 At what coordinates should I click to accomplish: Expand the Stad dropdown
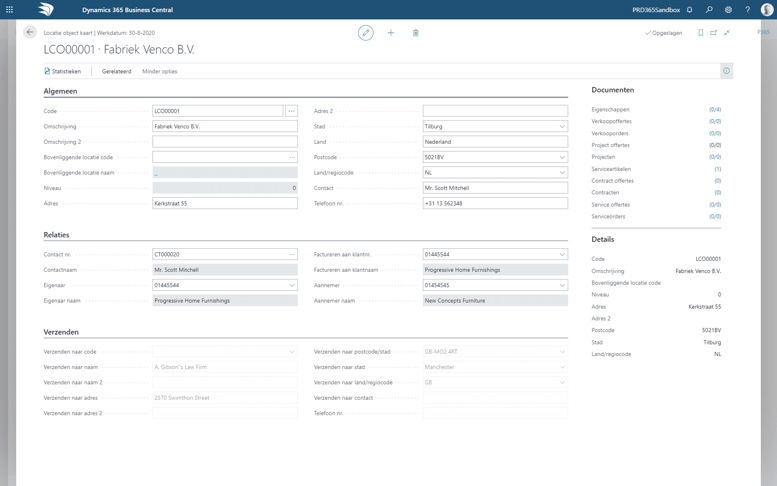click(x=562, y=126)
